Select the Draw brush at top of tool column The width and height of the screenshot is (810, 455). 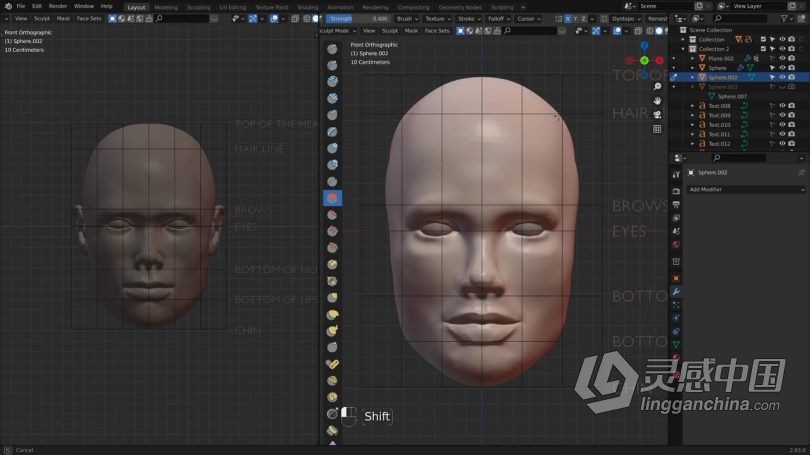332,49
